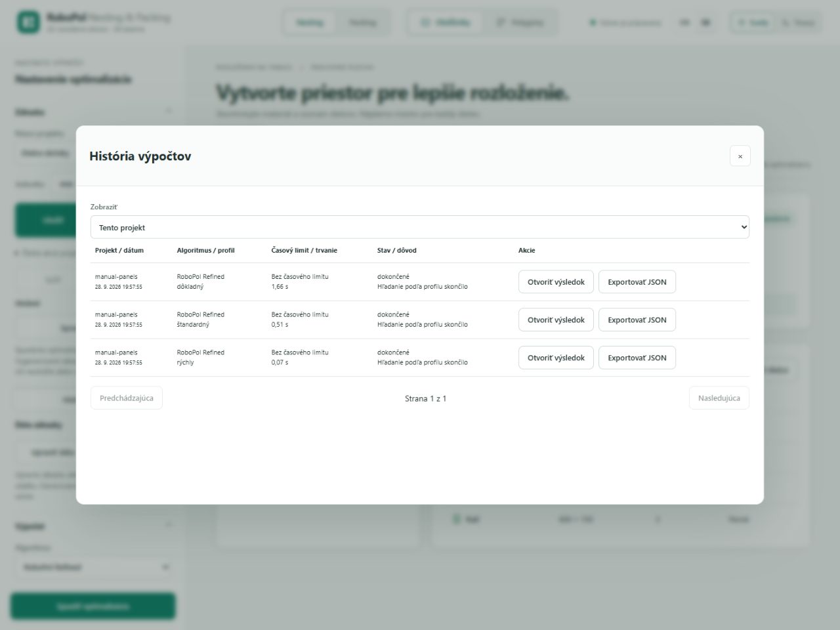Screen dimensions: 840x630
Task: Click the Akcie column header
Action: coord(526,251)
